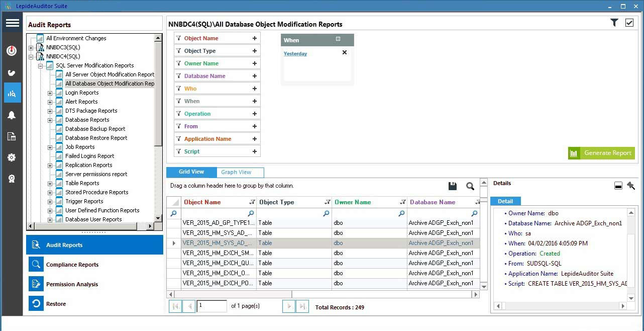Open the alerts bell sidebar icon
The height and width of the screenshot is (331, 644).
pos(12,115)
